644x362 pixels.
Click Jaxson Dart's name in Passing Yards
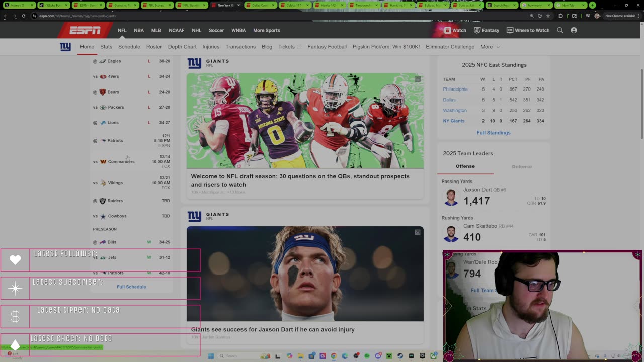[477, 190]
